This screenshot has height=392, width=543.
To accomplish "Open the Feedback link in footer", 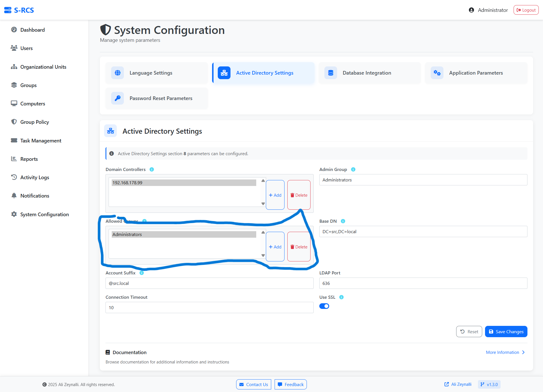I will [x=290, y=384].
